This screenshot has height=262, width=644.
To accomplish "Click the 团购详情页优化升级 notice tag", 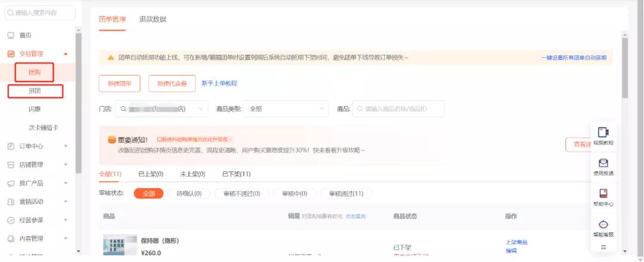I will tap(194, 140).
